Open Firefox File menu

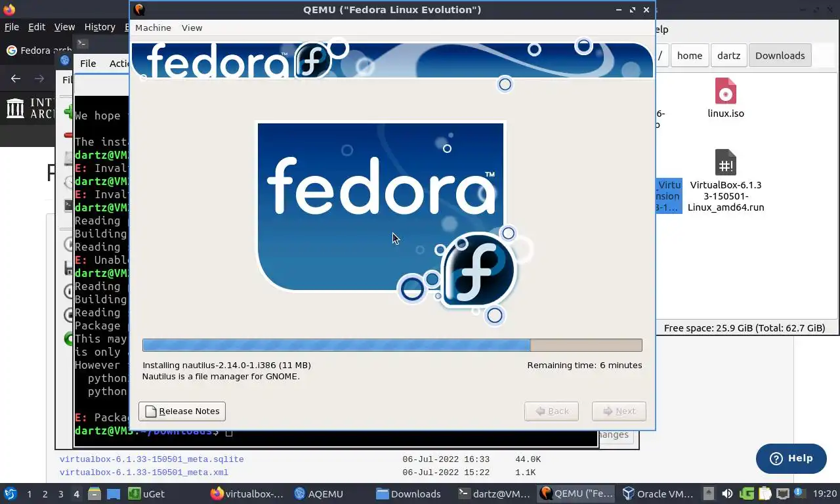tap(12, 27)
